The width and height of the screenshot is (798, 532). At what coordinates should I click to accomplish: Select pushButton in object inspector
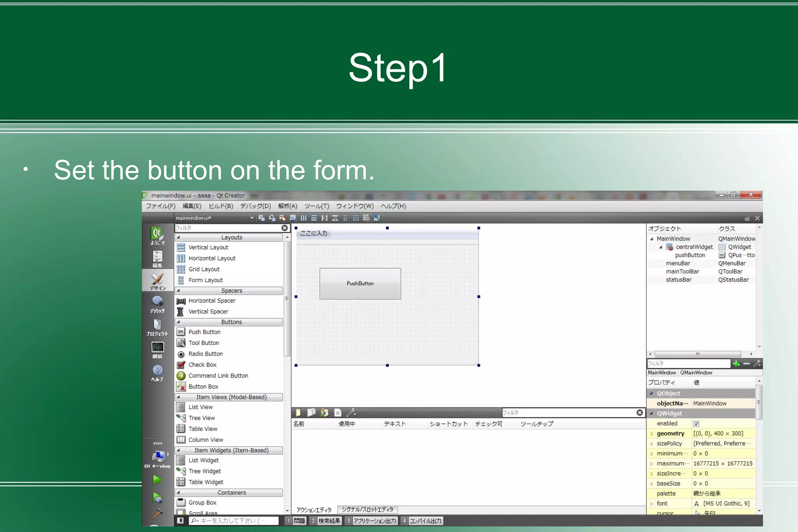[x=690, y=255]
